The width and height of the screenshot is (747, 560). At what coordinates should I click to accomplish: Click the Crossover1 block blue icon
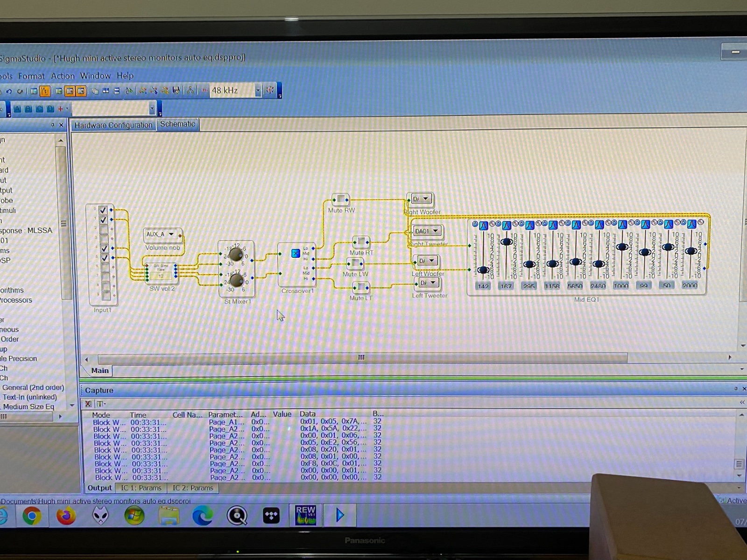coord(296,253)
